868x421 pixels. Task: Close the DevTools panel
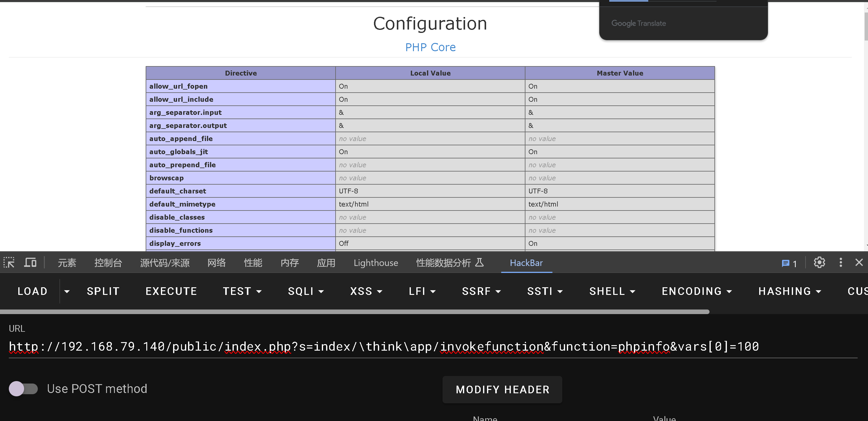(x=859, y=262)
